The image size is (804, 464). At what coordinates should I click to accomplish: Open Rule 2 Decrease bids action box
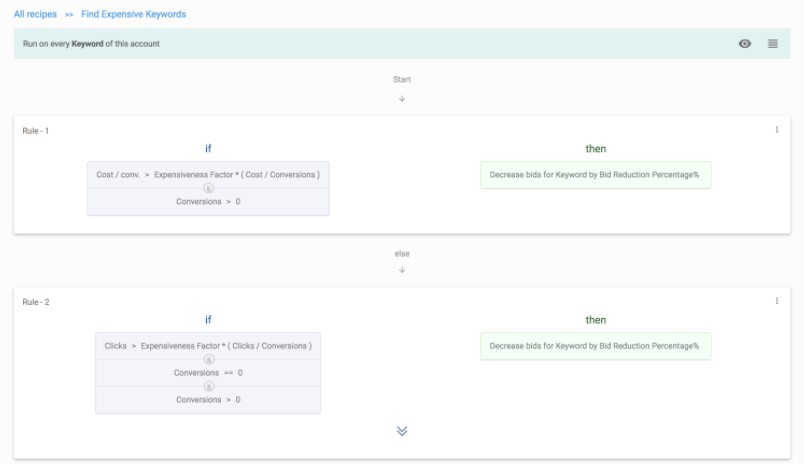coord(595,346)
